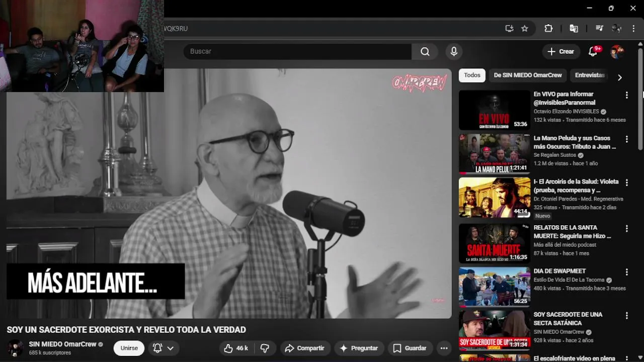
Task: Open channel Dr. Otoniel Paredes - Med. Regenerativa
Action: (579, 199)
